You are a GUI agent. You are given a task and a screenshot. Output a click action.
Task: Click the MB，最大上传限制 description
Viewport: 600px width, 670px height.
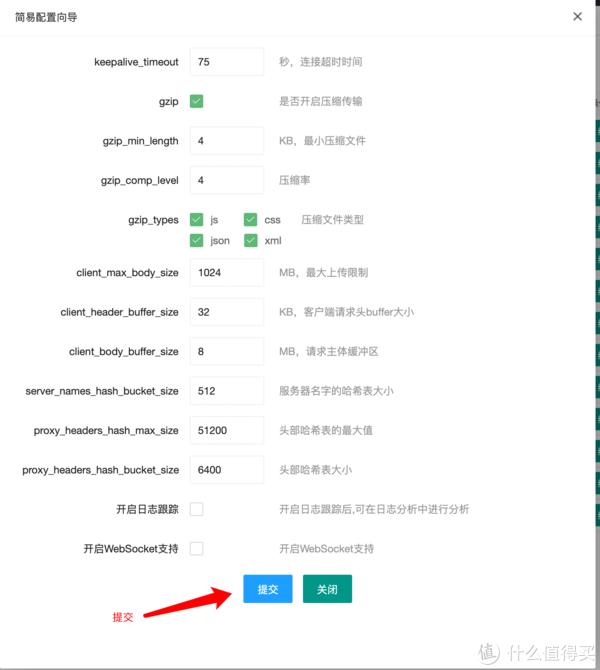click(x=324, y=273)
